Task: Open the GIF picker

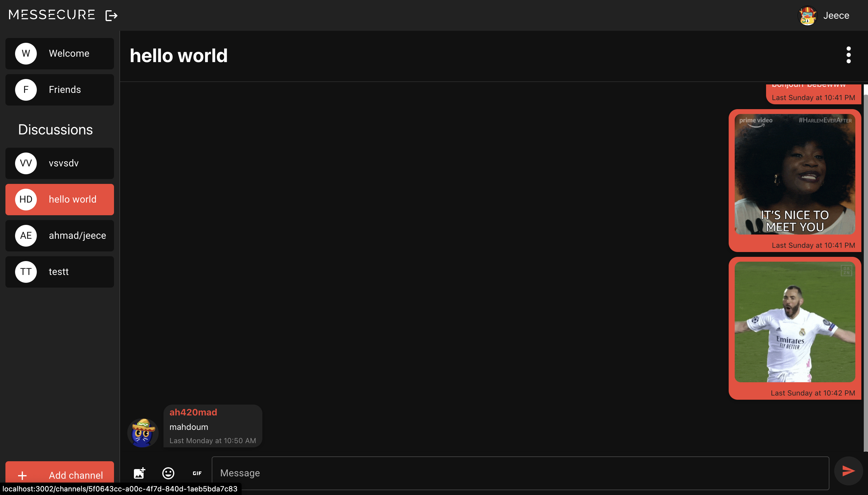Action: (x=197, y=473)
